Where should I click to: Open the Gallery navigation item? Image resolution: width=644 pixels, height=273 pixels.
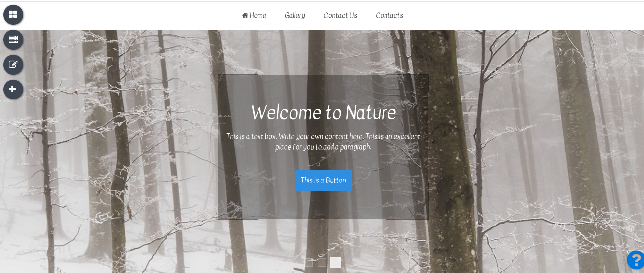(x=295, y=15)
